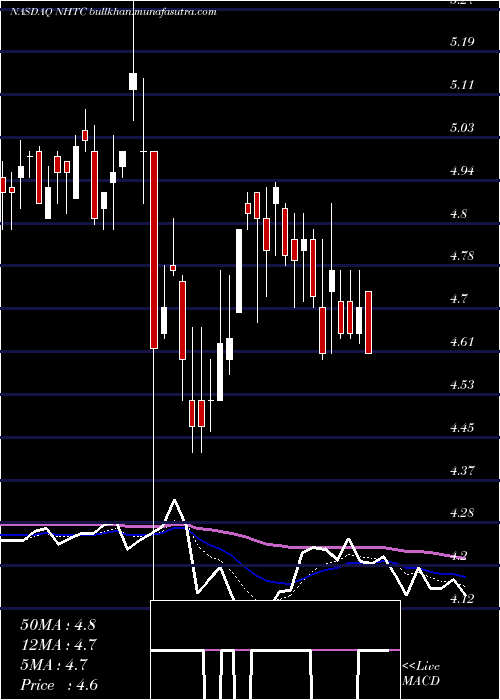Click the 4.28 price axis label

pos(462,513)
